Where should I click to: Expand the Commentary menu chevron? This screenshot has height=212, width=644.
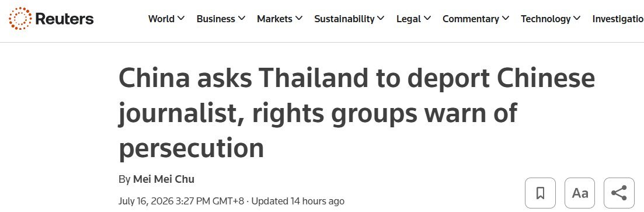pyautogui.click(x=506, y=19)
